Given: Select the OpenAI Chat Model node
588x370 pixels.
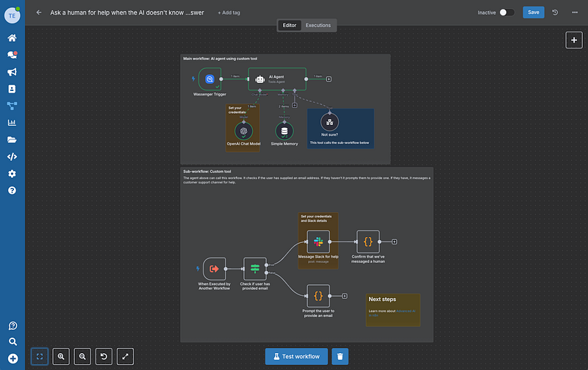Looking at the screenshot, I should point(243,131).
